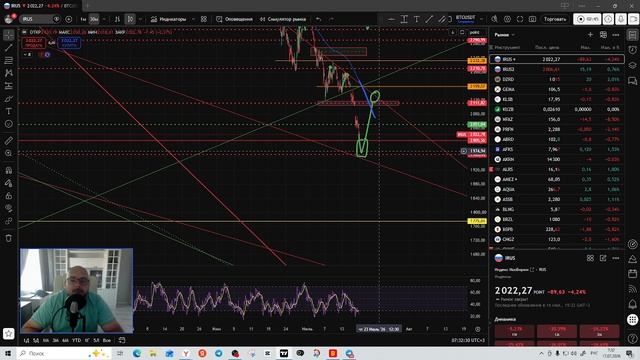Select the brush drawing tool
The width and height of the screenshot is (640, 360).
[x=9, y=98]
